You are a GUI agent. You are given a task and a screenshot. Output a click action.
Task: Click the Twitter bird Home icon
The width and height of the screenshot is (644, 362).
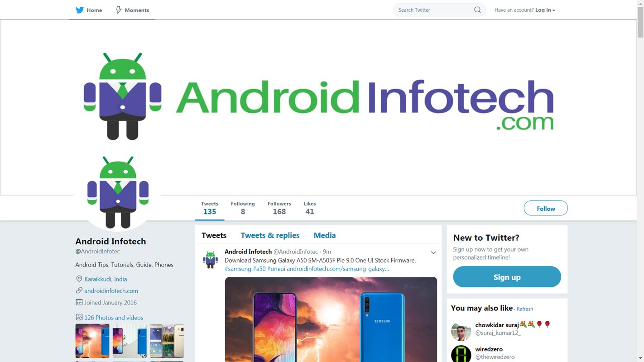coord(80,10)
